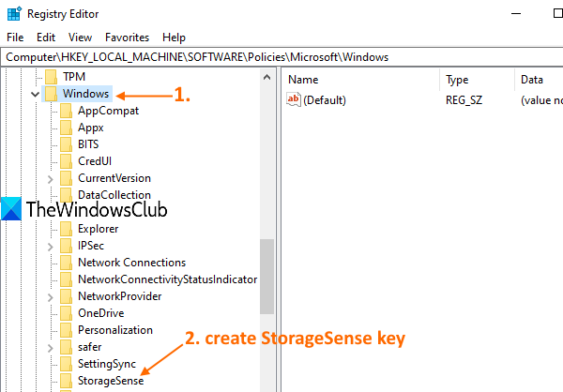Viewport: 563px width, 392px height.
Task: Open the File menu
Action: pyautogui.click(x=16, y=38)
